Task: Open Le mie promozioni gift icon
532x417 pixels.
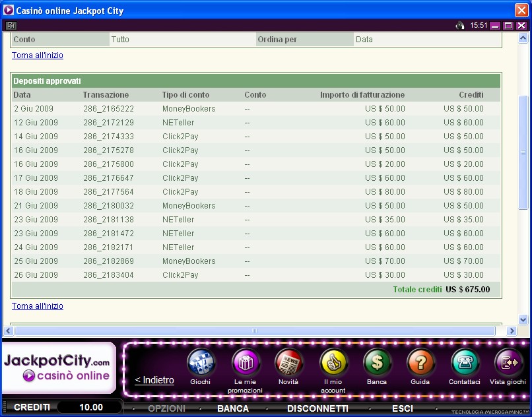Action: (246, 363)
